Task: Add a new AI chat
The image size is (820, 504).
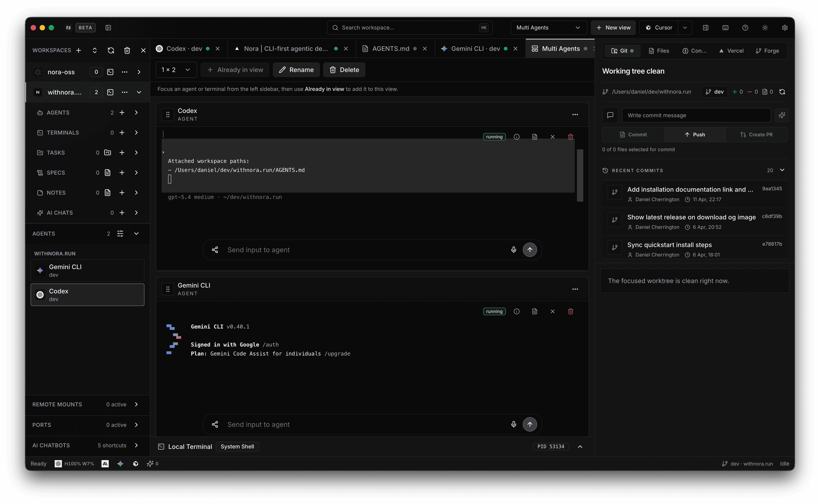Action: (122, 213)
